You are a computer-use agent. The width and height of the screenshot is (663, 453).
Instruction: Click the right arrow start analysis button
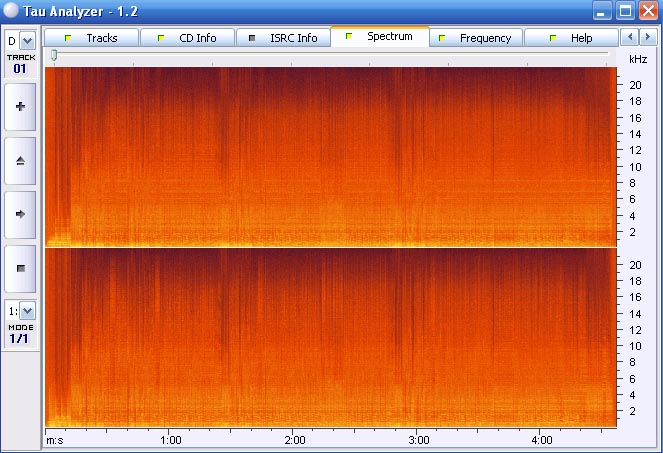20,214
